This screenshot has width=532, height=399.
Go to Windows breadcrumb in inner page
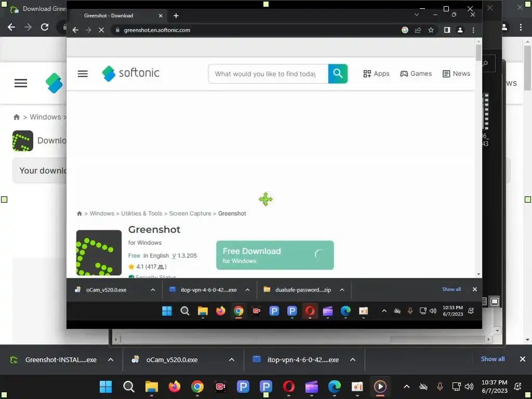102,214
